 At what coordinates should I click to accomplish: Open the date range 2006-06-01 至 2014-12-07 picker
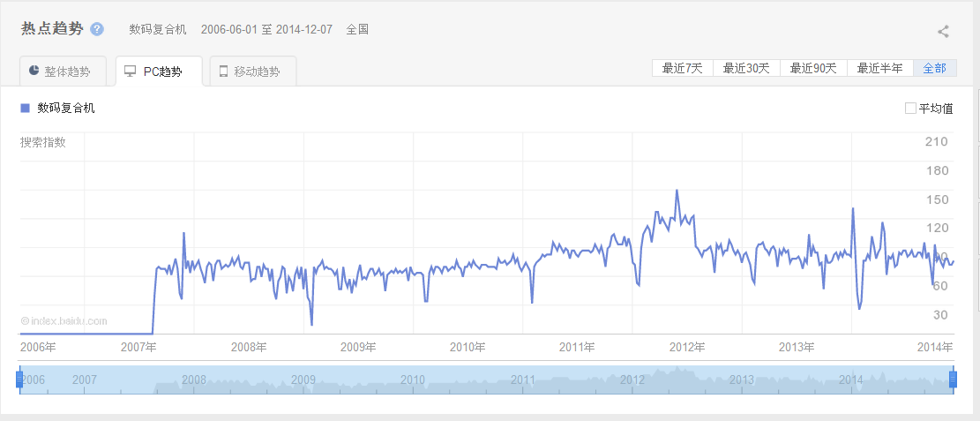(266, 29)
